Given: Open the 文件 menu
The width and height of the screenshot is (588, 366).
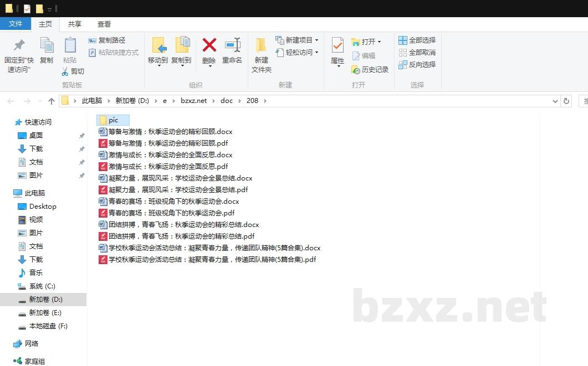Looking at the screenshot, I should [16, 24].
